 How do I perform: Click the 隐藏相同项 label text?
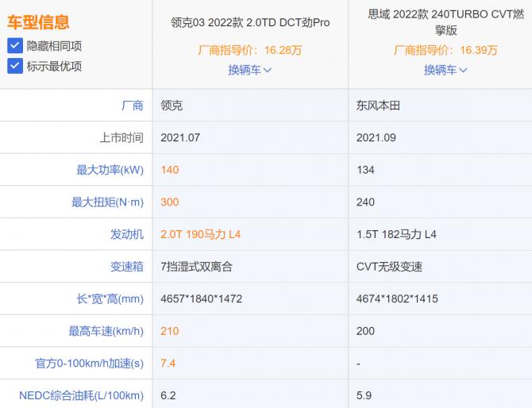[x=54, y=46]
